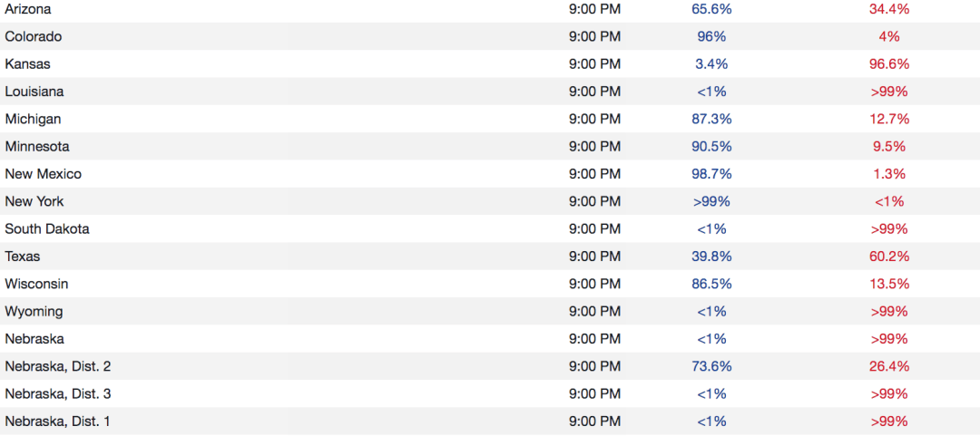Click South Dakota in the list

47,228
